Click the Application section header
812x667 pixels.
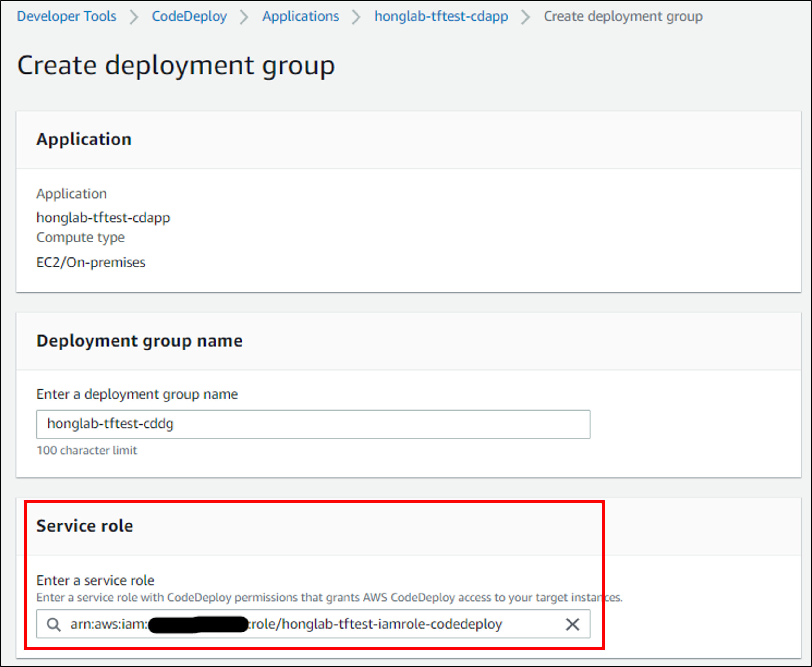pyautogui.click(x=84, y=139)
